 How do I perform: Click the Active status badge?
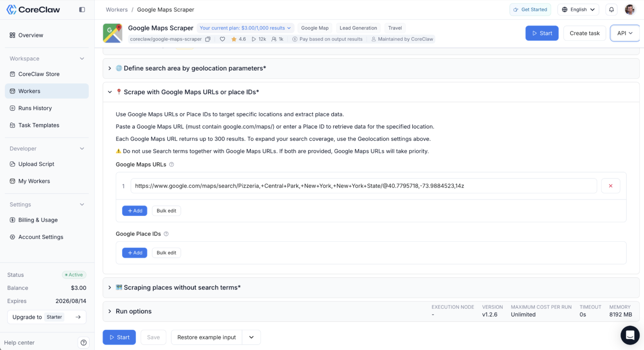coord(74,275)
